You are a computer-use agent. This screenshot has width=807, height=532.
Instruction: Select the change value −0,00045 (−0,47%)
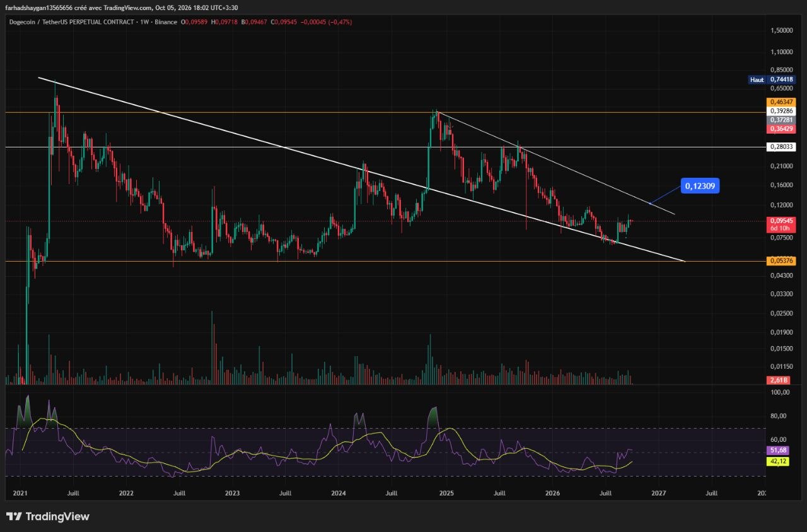coord(325,22)
